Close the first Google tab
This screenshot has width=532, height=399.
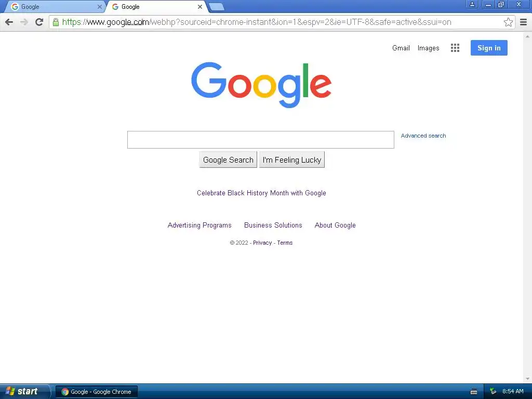[x=99, y=6]
